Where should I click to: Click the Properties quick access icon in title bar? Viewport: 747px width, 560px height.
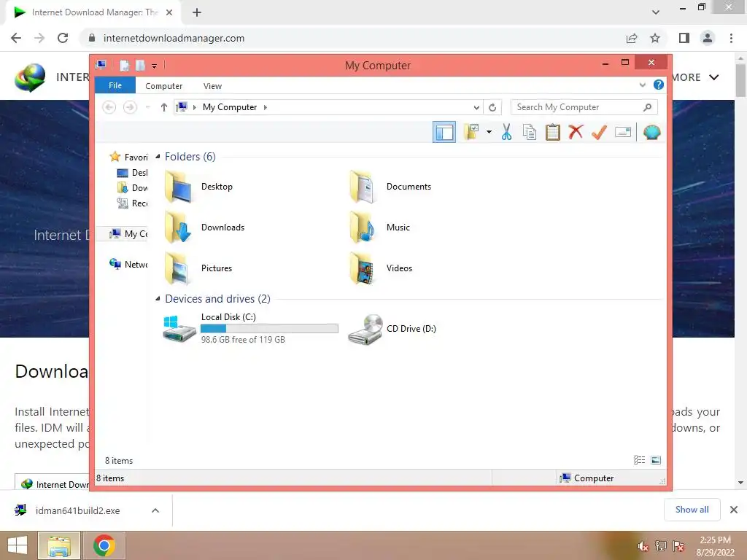pos(124,65)
